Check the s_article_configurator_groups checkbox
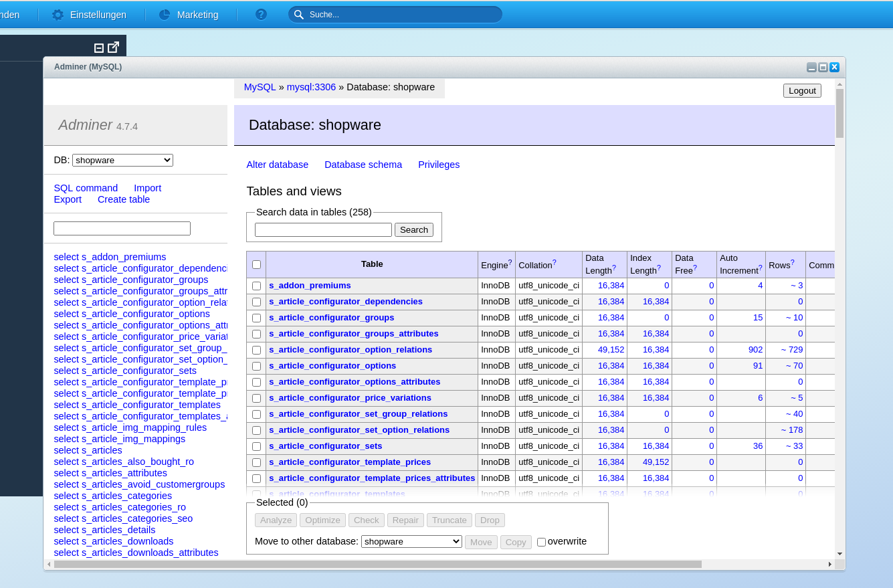Screen dimensions: 893x588 (x=256, y=318)
